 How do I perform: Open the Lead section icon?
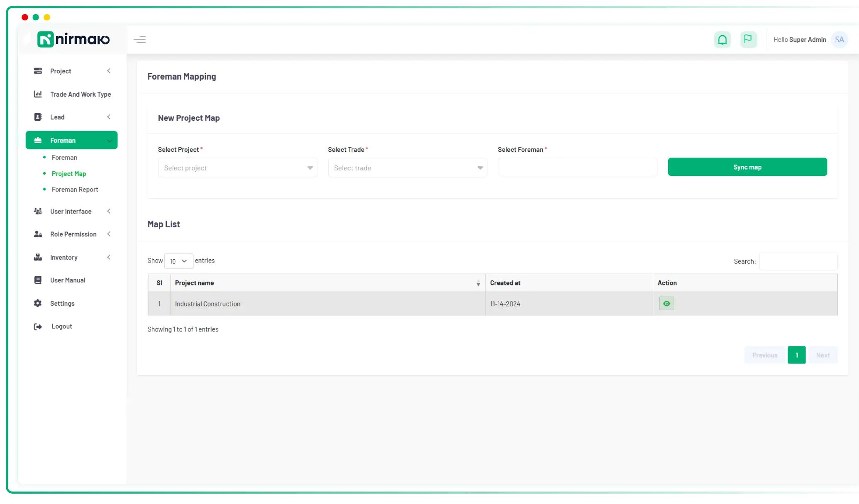[38, 117]
